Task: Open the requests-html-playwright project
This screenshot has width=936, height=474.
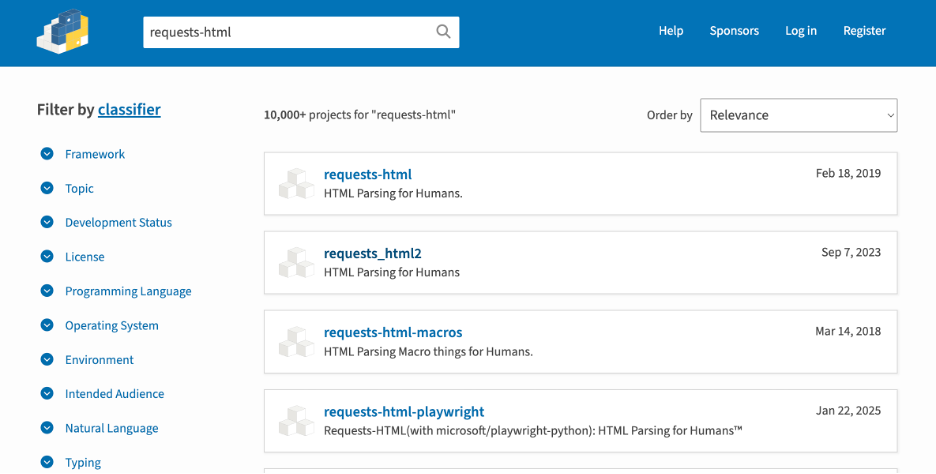Action: [x=404, y=412]
